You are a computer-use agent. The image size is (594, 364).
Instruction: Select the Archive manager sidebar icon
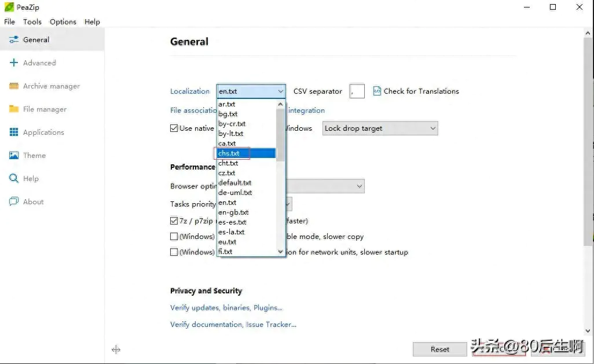14,86
